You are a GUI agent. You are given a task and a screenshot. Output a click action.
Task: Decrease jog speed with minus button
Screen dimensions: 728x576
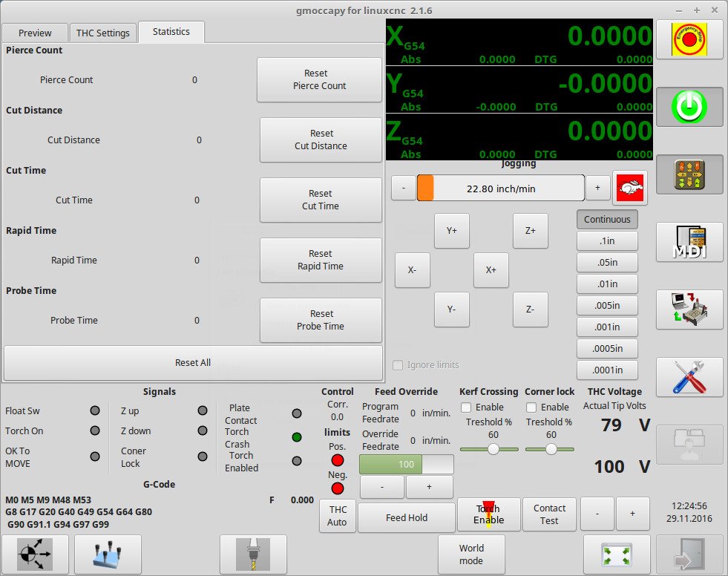(404, 188)
